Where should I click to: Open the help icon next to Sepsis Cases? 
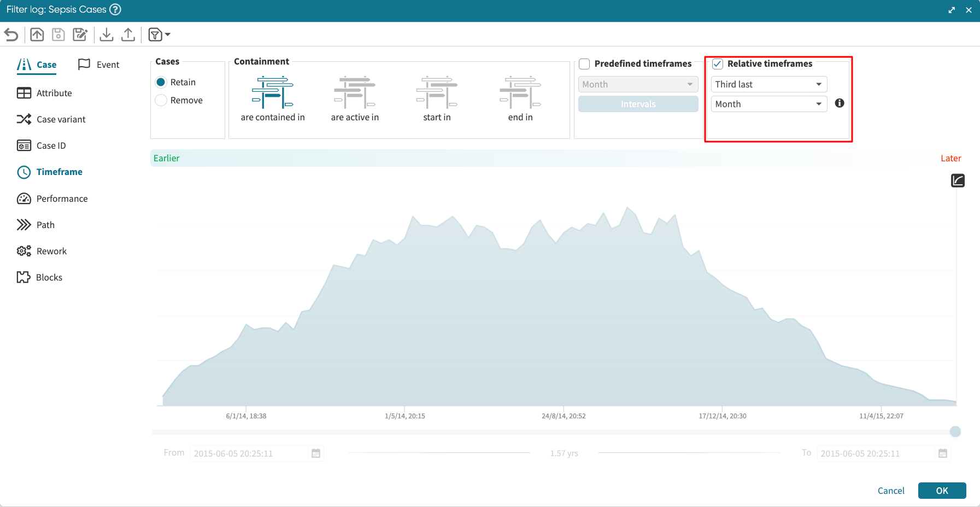click(115, 9)
